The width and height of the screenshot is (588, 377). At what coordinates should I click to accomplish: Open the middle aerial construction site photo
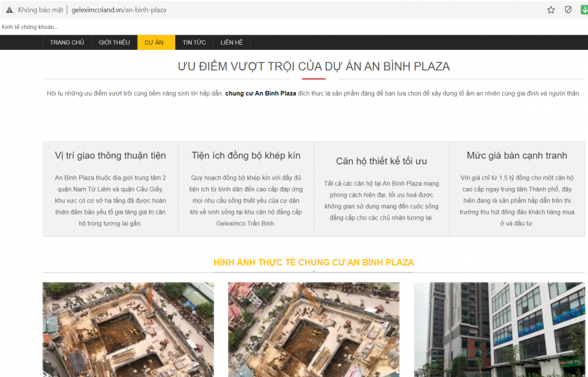[x=314, y=329]
